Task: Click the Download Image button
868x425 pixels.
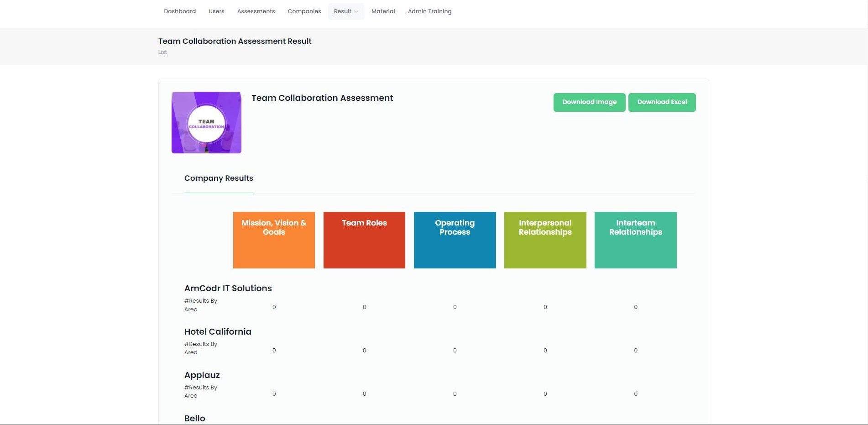Action: 589,102
